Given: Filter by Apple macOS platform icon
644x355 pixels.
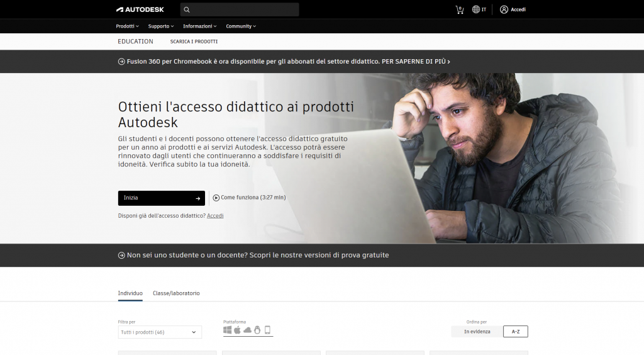Looking at the screenshot, I should click(x=237, y=330).
